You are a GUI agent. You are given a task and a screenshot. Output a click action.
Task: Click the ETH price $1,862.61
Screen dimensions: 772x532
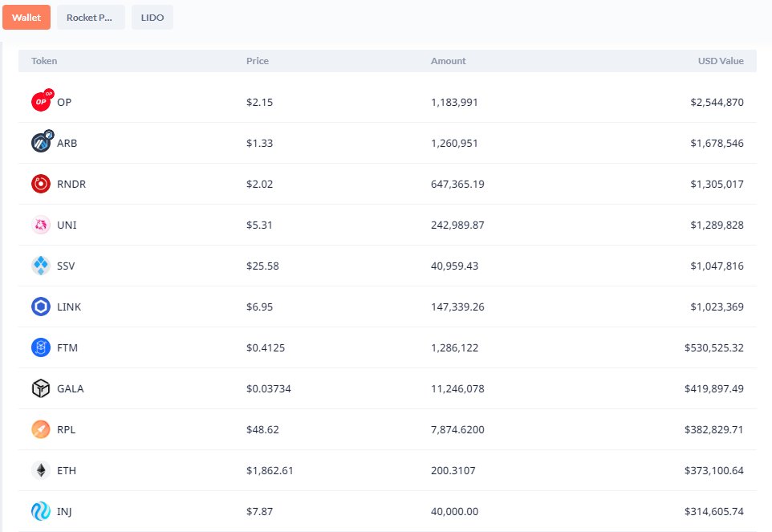pyautogui.click(x=270, y=470)
